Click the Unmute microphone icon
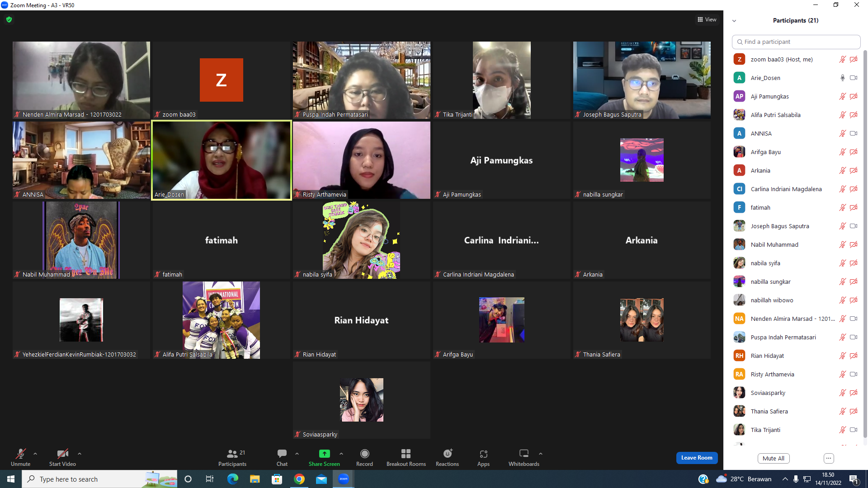Viewport: 868px width, 488px height. (21, 454)
